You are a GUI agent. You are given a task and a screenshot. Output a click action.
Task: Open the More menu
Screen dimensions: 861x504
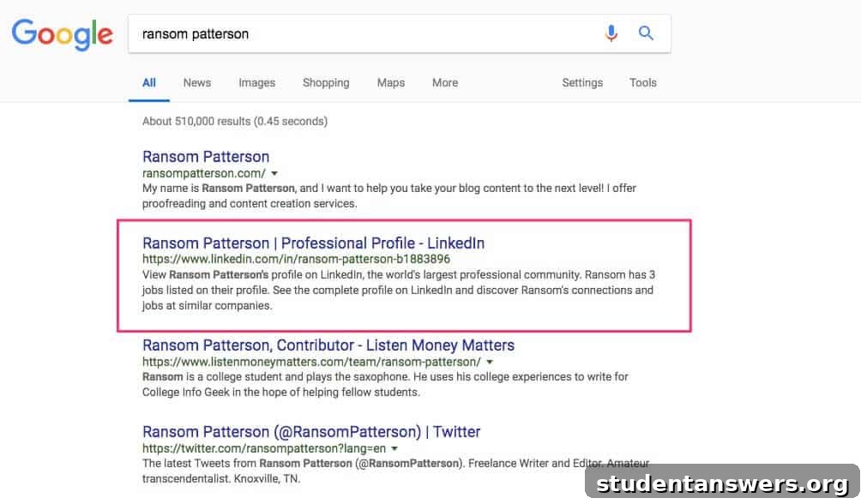(445, 83)
